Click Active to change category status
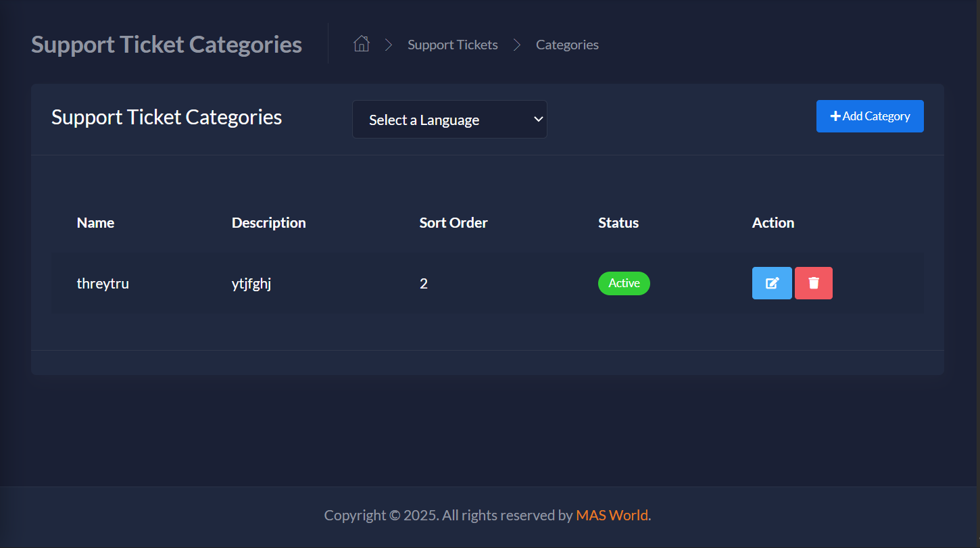The width and height of the screenshot is (980, 548). (x=624, y=283)
